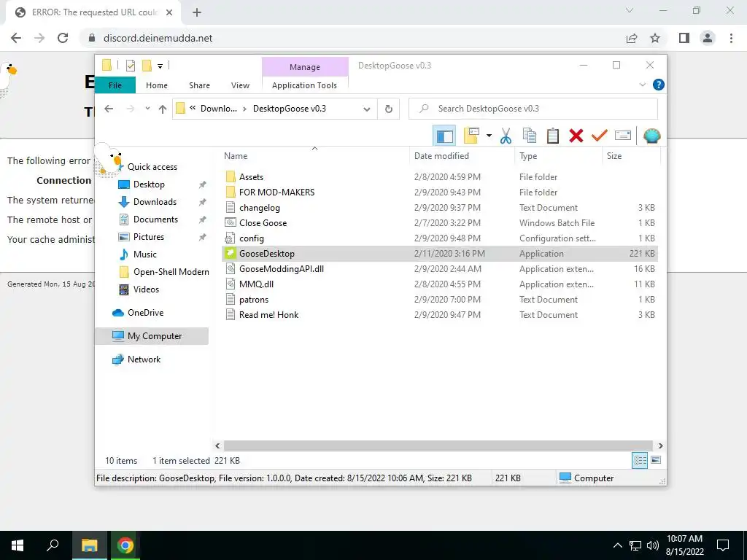The height and width of the screenshot is (560, 747).
Task: Switch to Details view layout
Action: (x=640, y=460)
